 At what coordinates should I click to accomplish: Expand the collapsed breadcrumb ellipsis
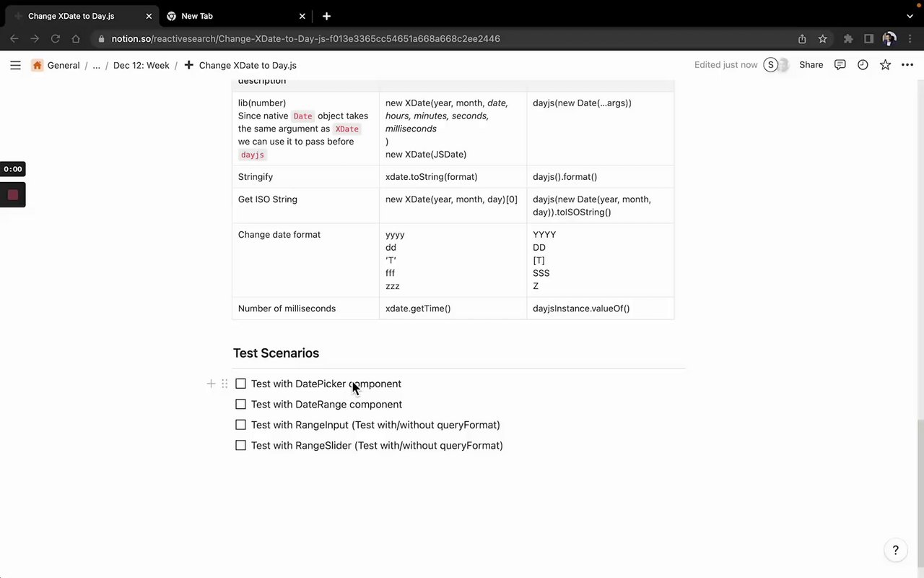(96, 65)
